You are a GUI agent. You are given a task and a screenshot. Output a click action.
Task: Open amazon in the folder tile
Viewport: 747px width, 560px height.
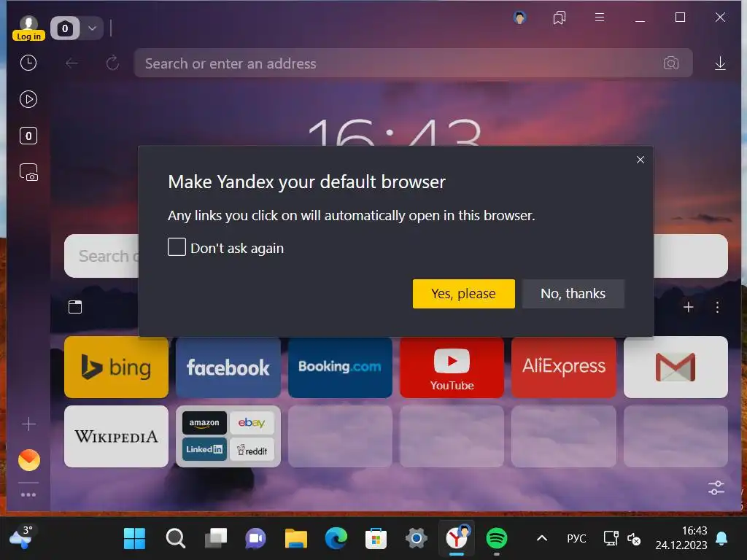[x=204, y=423]
